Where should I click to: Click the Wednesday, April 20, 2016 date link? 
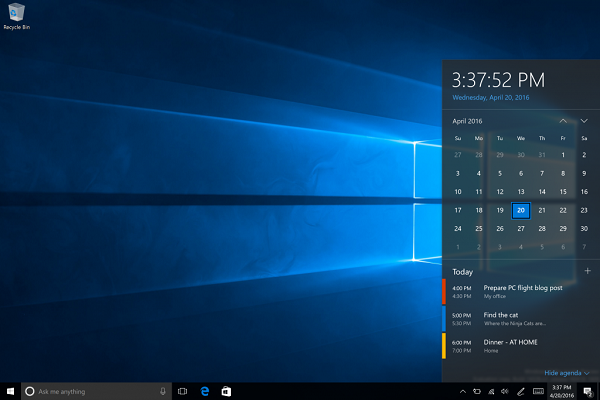(x=491, y=98)
